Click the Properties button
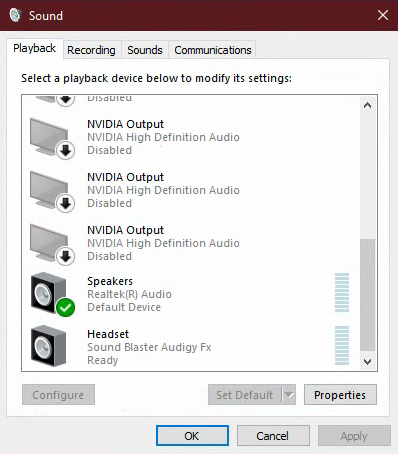The height and width of the screenshot is (454, 398). pyautogui.click(x=340, y=395)
